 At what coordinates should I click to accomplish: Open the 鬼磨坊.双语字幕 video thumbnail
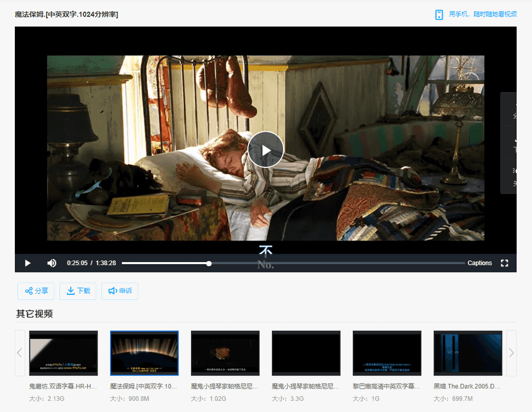click(x=63, y=353)
